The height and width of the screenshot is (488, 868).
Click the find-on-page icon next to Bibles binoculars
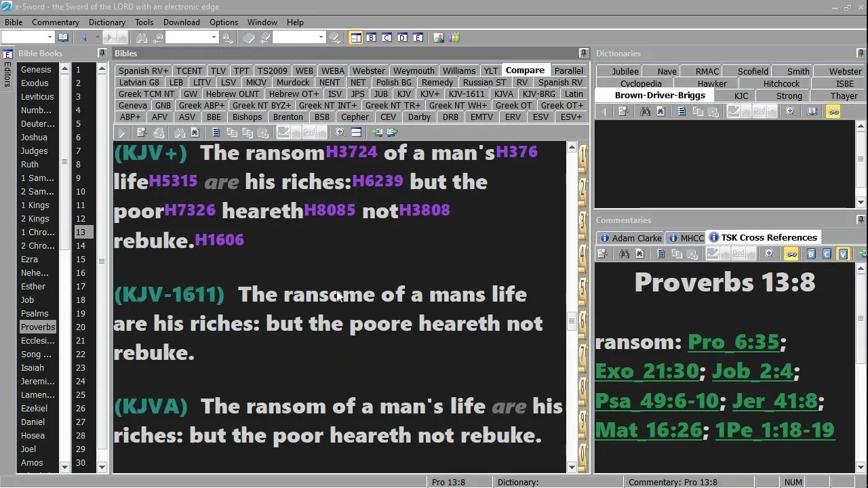click(x=195, y=132)
